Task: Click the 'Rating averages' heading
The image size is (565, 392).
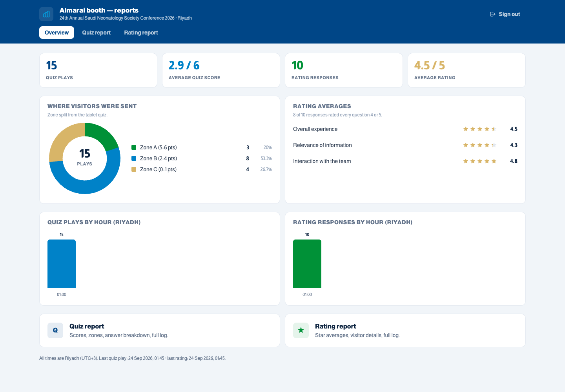Action: tap(322, 106)
